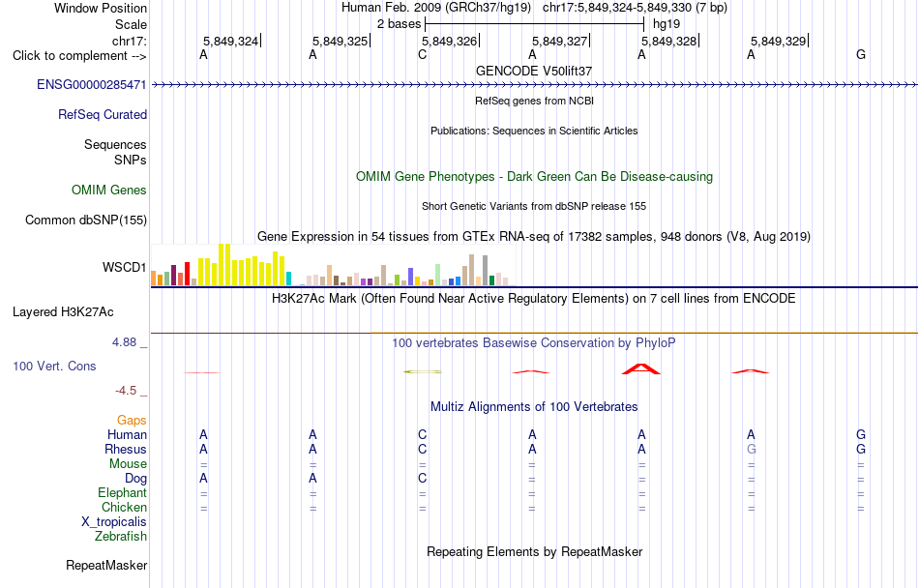This screenshot has width=919, height=588.
Task: Click the Mouse species label
Action: (128, 464)
